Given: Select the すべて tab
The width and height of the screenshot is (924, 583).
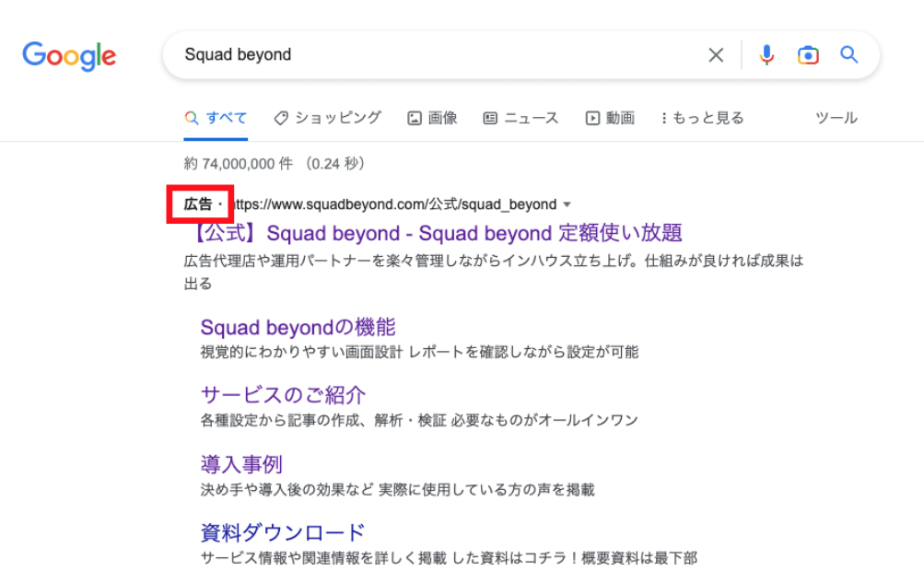Looking at the screenshot, I should [216, 118].
